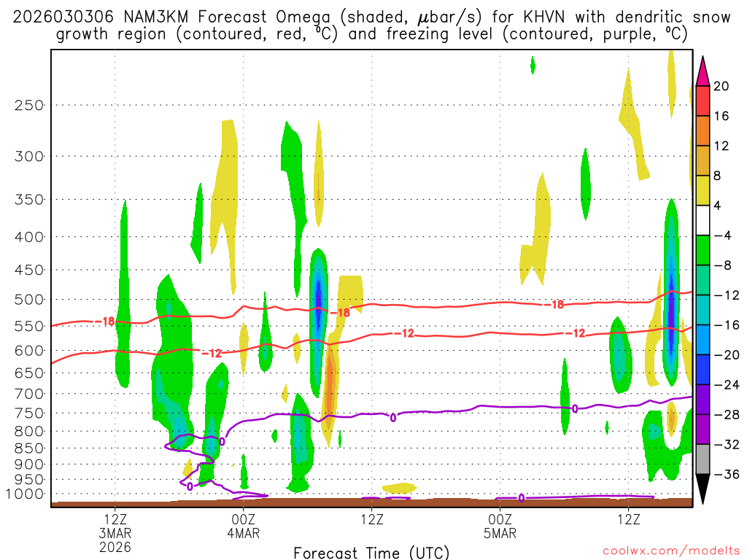Select the 400 pressure level label

(x=29, y=237)
